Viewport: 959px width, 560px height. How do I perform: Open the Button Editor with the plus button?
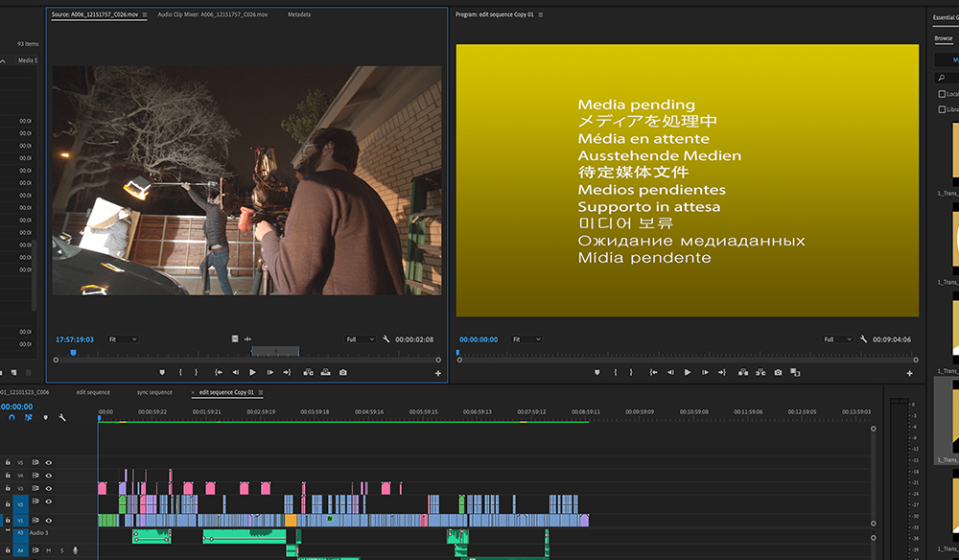pyautogui.click(x=437, y=372)
